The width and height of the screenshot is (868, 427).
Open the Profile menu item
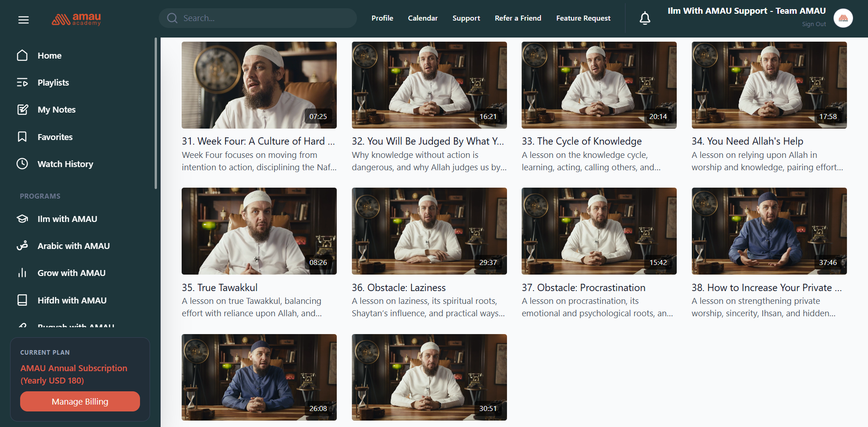[382, 18]
